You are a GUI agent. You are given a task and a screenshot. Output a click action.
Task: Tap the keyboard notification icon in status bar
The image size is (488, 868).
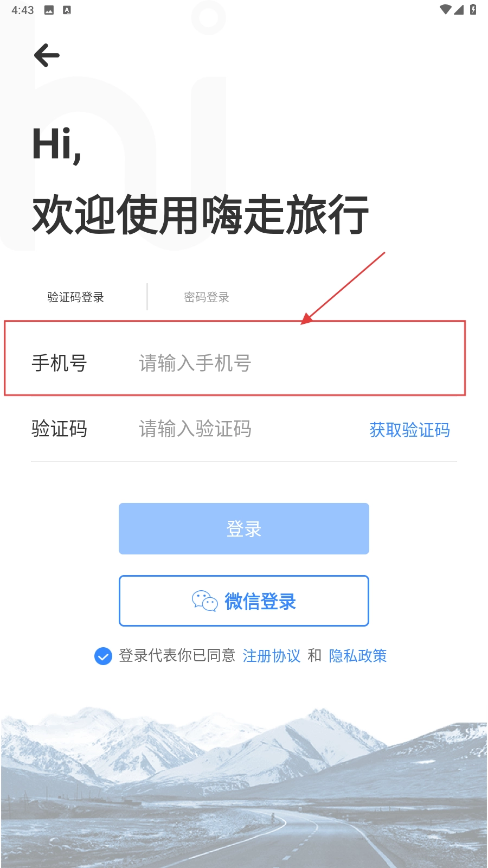click(x=67, y=10)
